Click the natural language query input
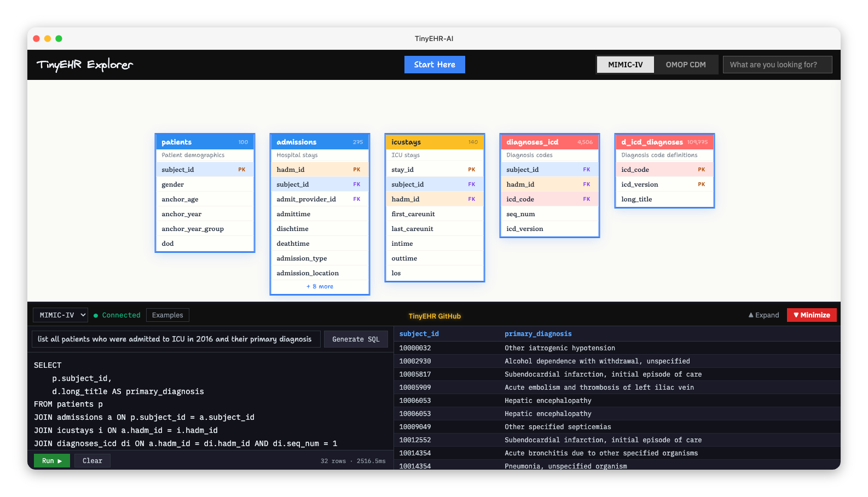This screenshot has height=497, width=868. pyautogui.click(x=176, y=339)
